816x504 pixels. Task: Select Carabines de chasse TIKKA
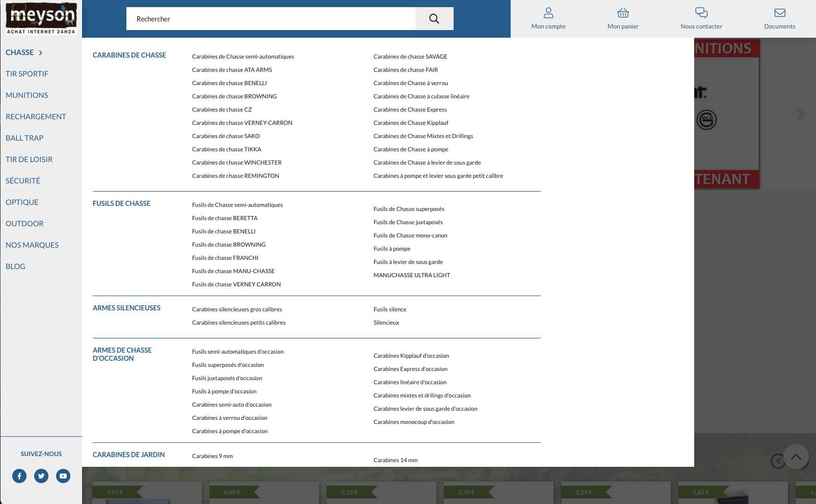[x=227, y=149]
